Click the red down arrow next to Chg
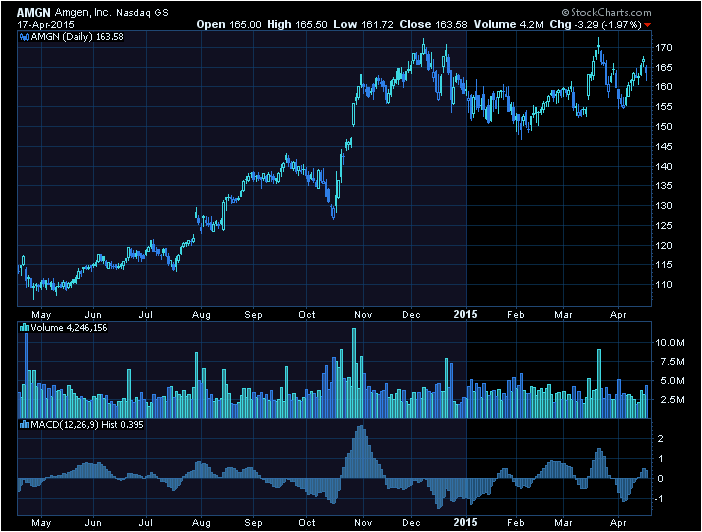The width and height of the screenshot is (702, 532). point(647,25)
